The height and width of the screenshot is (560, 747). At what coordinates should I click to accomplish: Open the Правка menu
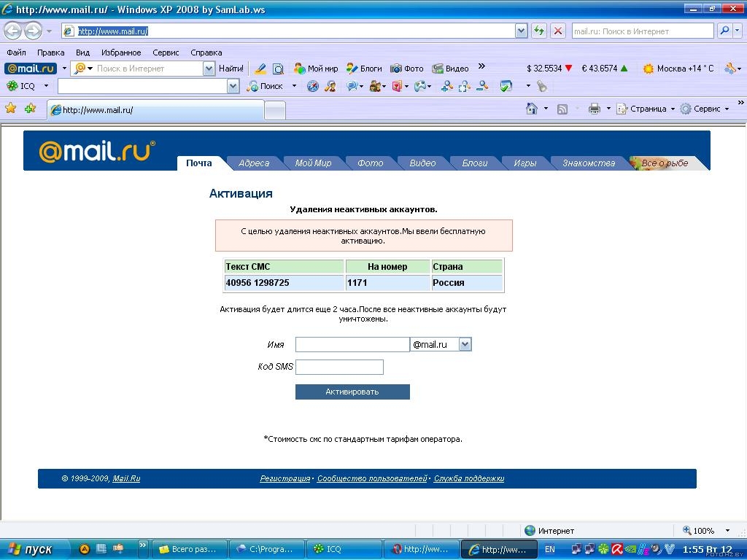coord(50,52)
